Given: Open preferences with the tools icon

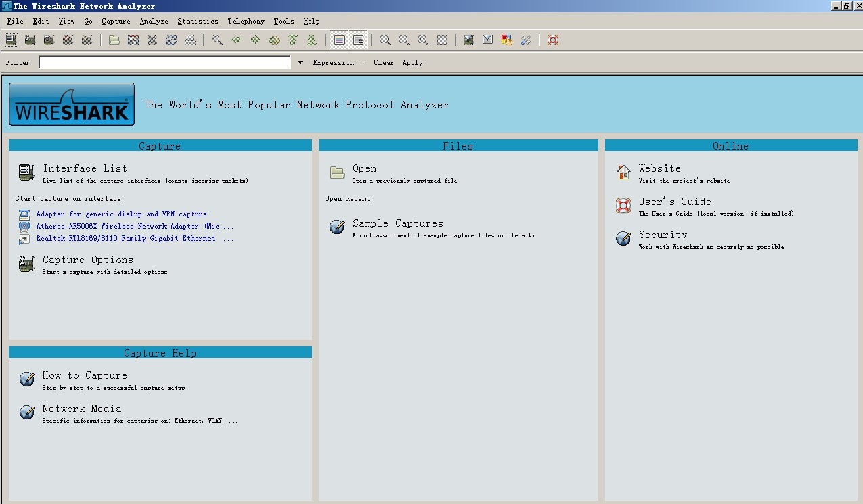Looking at the screenshot, I should (x=526, y=40).
